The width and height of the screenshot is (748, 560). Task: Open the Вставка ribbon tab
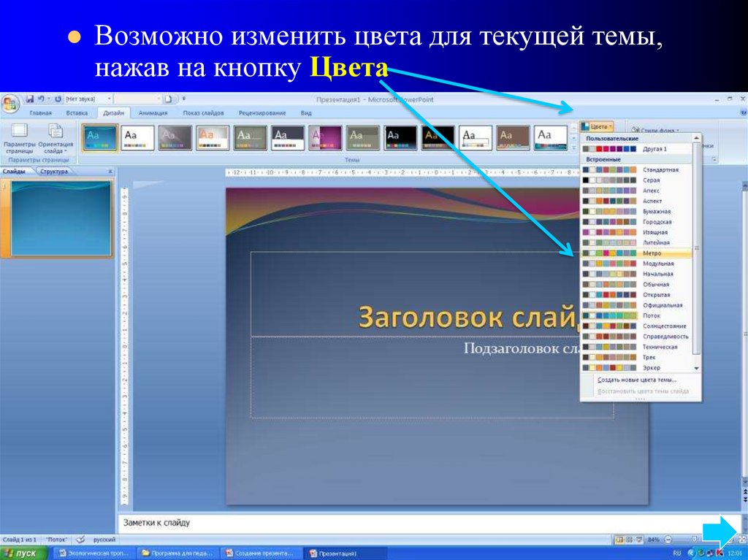(x=77, y=113)
